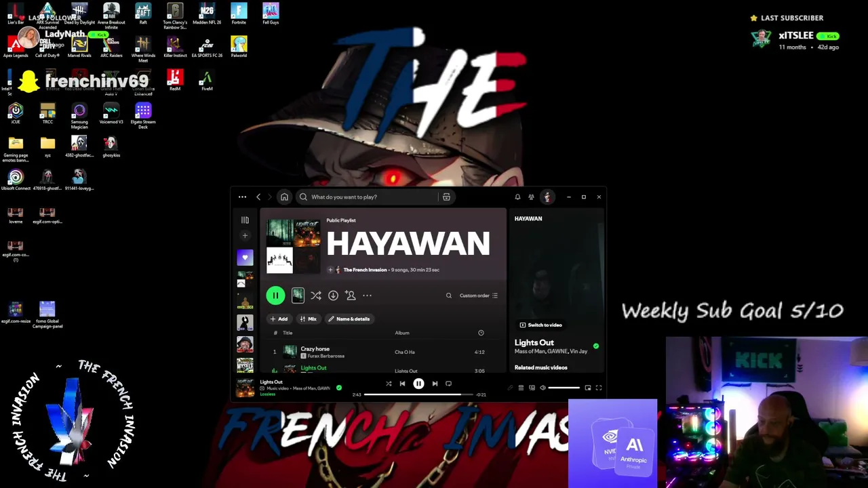Image resolution: width=868 pixels, height=488 pixels.
Task: Expand Your Library sidebar
Action: pyautogui.click(x=245, y=220)
